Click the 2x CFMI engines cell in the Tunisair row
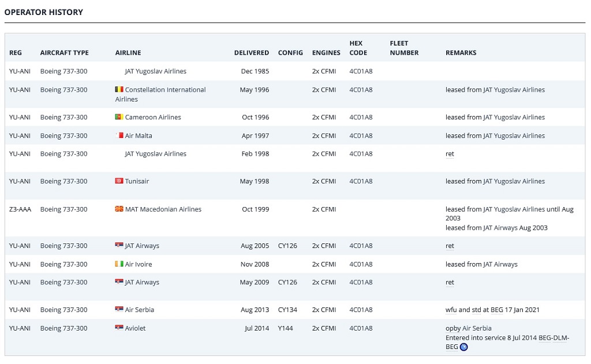This screenshot has width=591, height=364. pyautogui.click(x=324, y=181)
